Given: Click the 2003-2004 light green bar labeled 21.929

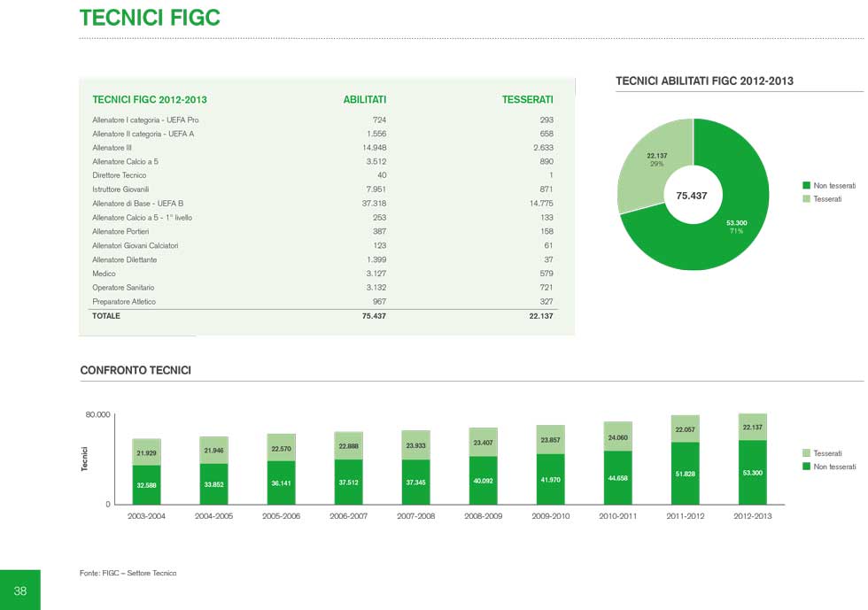Looking at the screenshot, I should [x=146, y=452].
